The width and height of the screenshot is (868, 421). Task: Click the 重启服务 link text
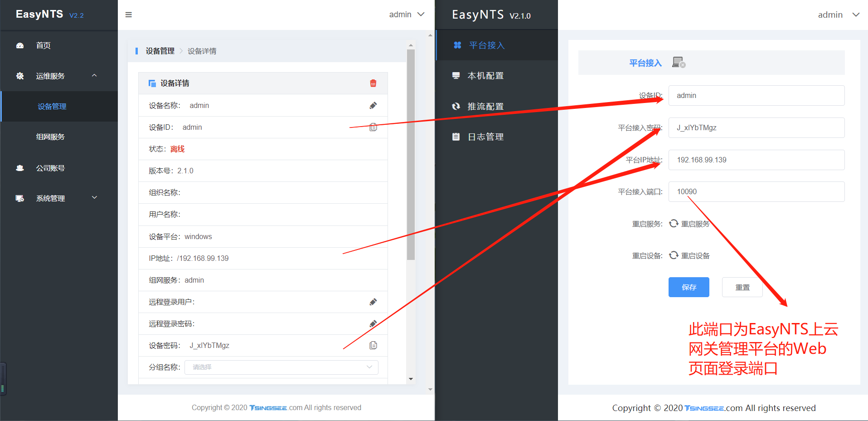coord(695,224)
